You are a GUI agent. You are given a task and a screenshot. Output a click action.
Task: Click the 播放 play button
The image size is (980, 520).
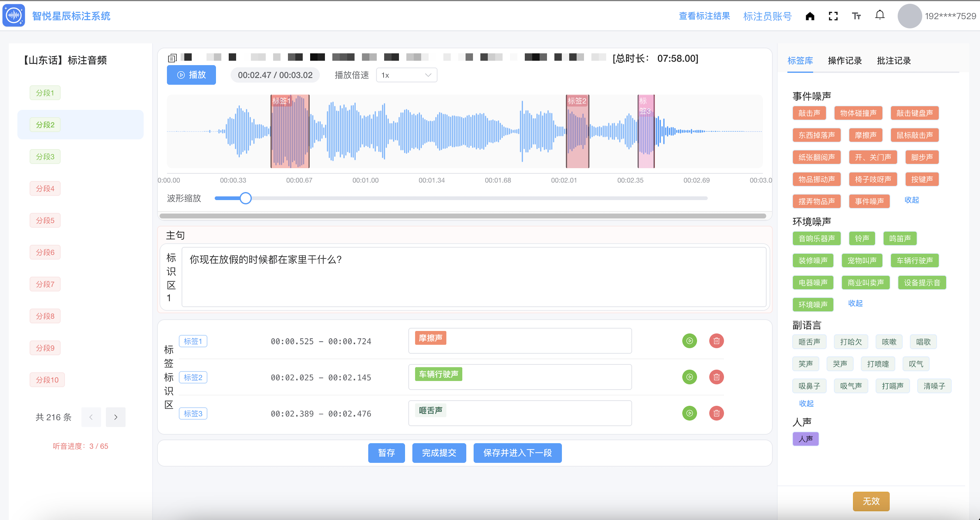191,75
